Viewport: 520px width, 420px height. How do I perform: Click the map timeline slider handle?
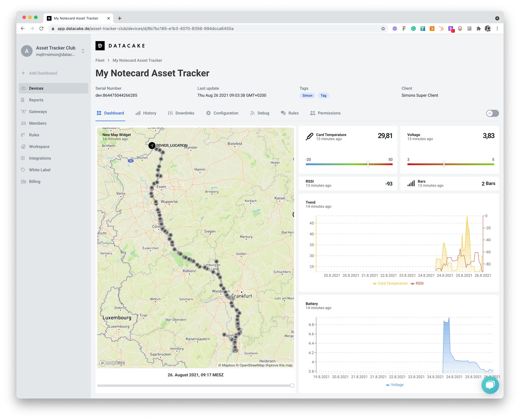(x=292, y=386)
